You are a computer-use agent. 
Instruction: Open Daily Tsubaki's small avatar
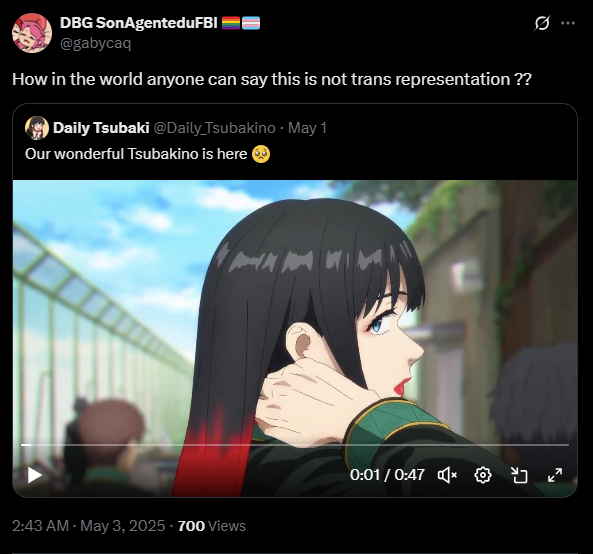pyautogui.click(x=37, y=128)
